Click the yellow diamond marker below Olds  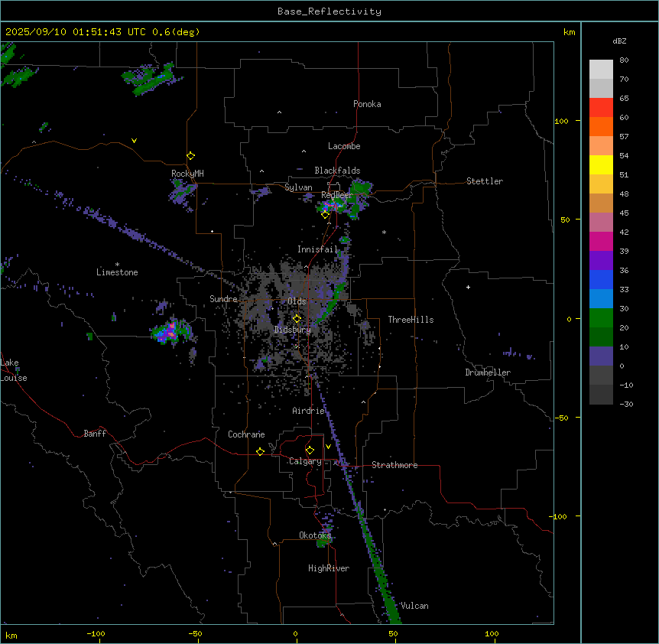[x=297, y=318]
